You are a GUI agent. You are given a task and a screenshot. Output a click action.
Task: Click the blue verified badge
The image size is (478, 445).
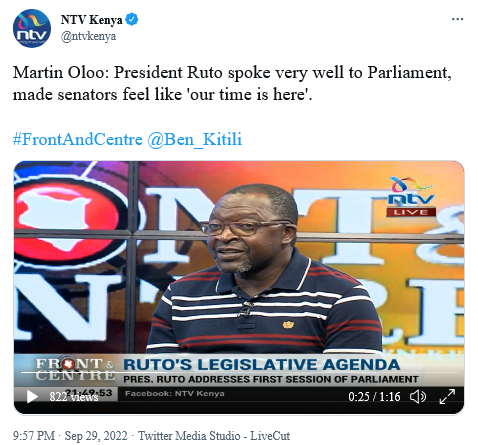point(132,19)
